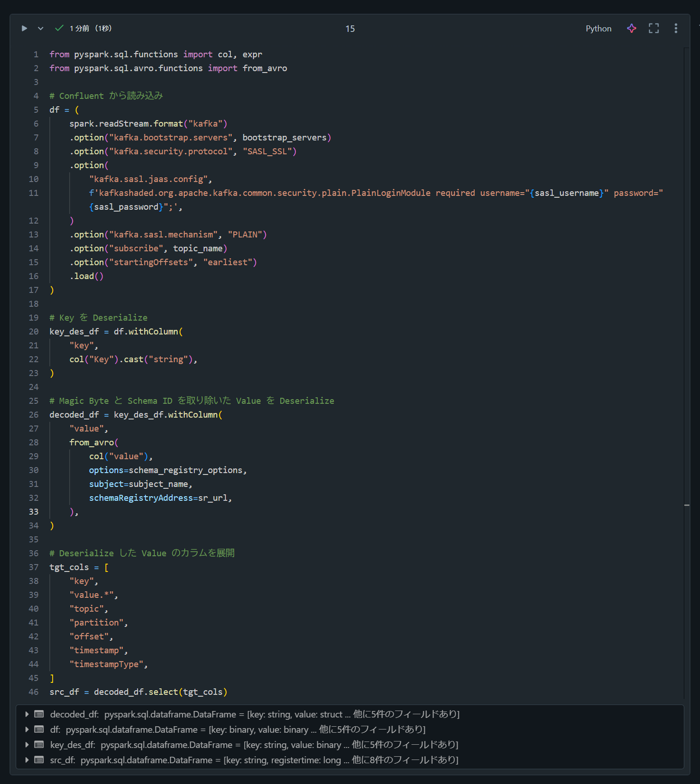Image resolution: width=700 pixels, height=784 pixels.
Task: Click the "partition" list entry
Action: tap(97, 623)
